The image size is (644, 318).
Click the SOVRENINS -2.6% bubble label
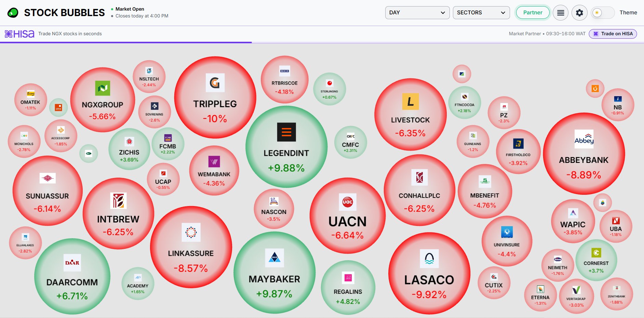(x=155, y=117)
